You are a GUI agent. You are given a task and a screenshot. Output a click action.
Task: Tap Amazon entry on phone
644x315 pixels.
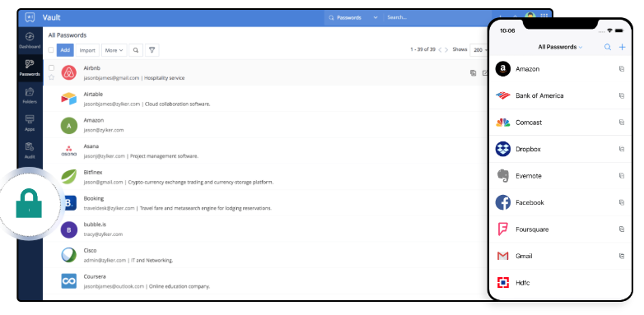[x=561, y=69]
